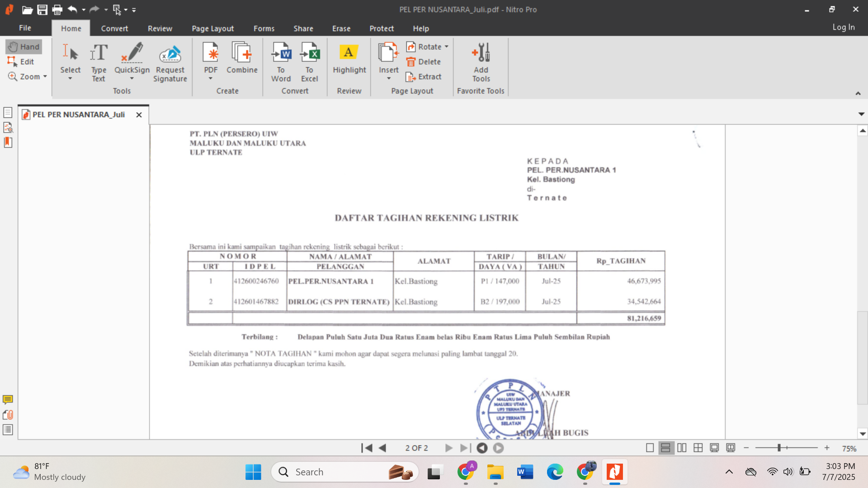The height and width of the screenshot is (488, 868).
Task: Select facing pages view mode
Action: [682, 448]
